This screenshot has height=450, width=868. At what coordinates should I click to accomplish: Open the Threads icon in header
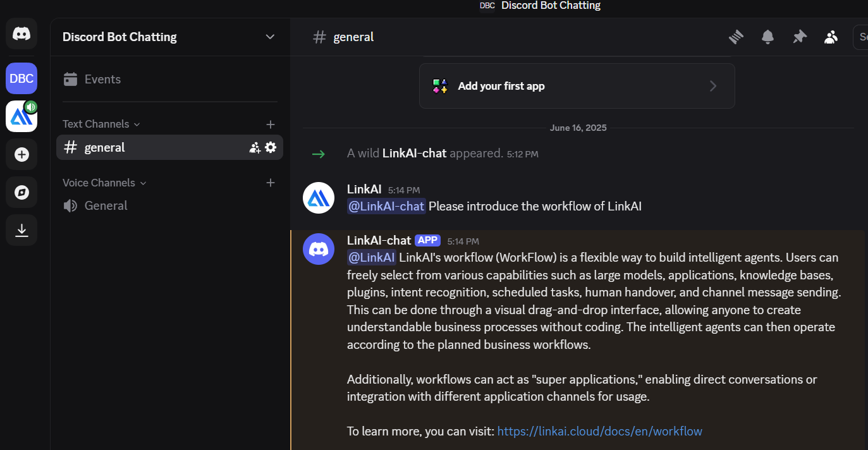pyautogui.click(x=736, y=37)
